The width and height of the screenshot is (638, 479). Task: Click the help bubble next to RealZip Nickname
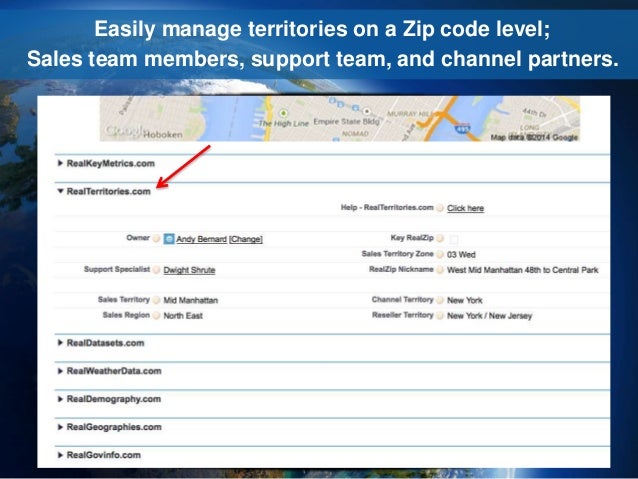pyautogui.click(x=440, y=270)
